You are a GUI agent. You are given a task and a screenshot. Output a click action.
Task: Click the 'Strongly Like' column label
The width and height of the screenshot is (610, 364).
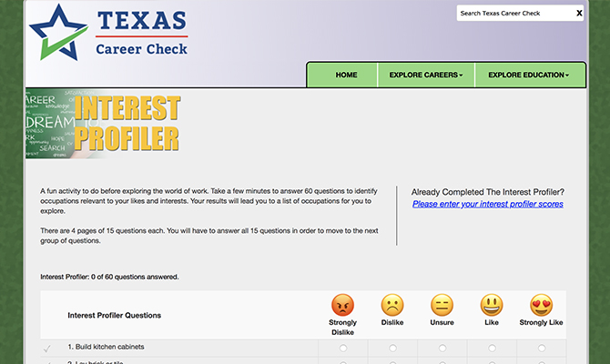(x=541, y=322)
